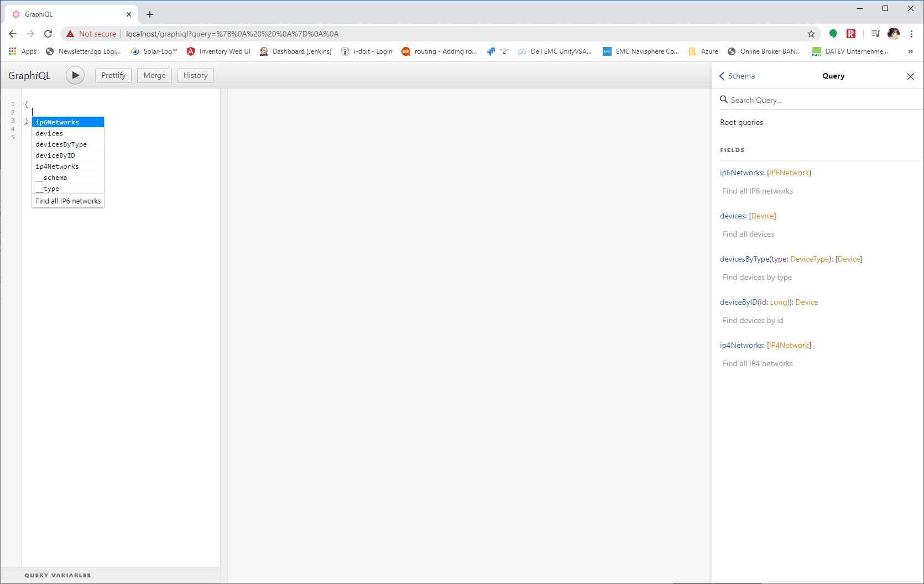Viewport: 924px width, 584px height.
Task: Run the query using the play button
Action: click(x=75, y=75)
